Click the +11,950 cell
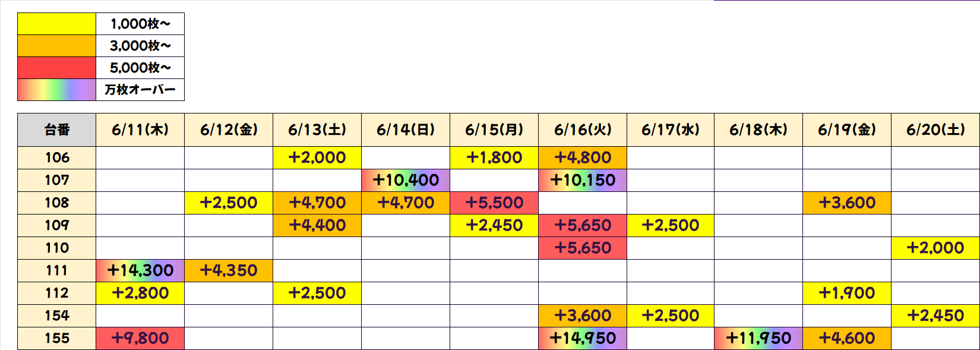 tap(758, 338)
